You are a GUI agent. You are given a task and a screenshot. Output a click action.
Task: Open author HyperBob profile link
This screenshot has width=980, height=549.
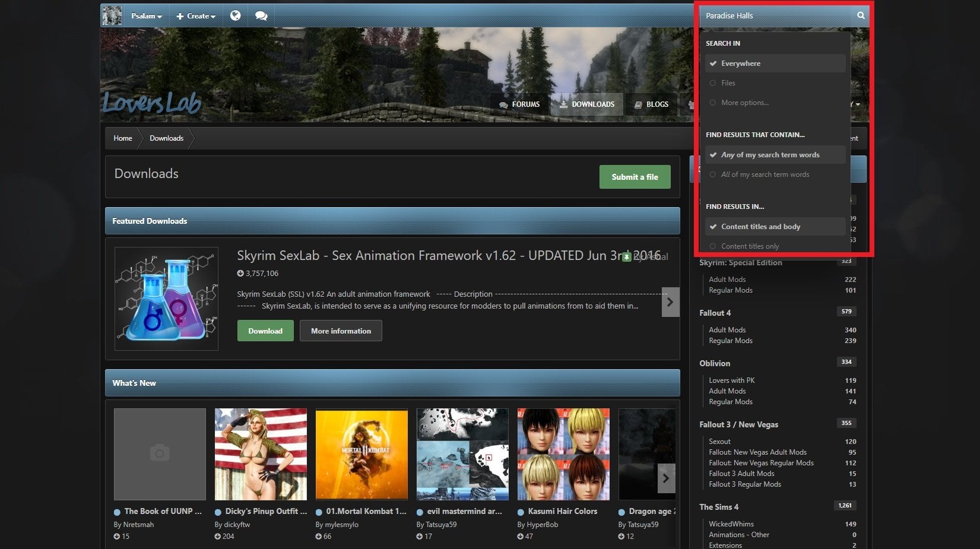click(543, 525)
